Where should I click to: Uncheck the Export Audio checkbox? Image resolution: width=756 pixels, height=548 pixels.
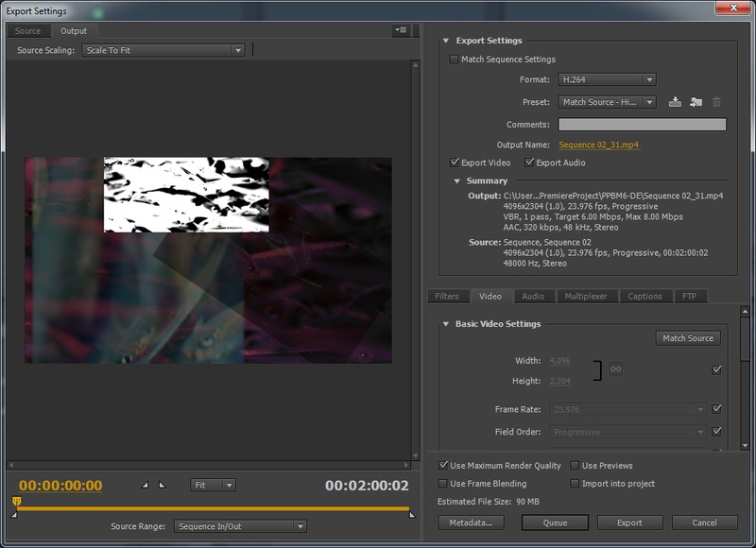point(529,163)
